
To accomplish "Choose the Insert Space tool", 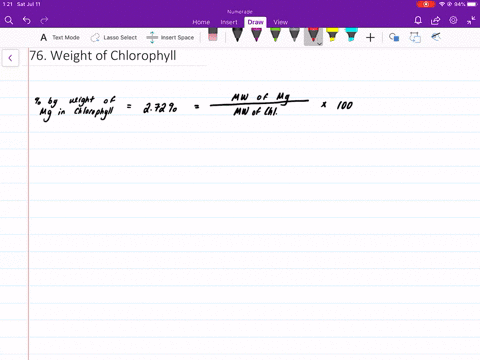I will coord(170,37).
